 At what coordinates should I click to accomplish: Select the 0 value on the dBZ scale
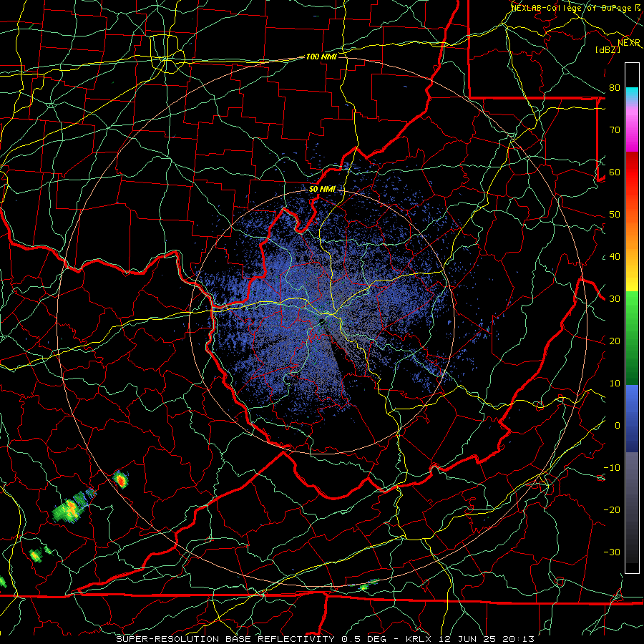pos(618,426)
